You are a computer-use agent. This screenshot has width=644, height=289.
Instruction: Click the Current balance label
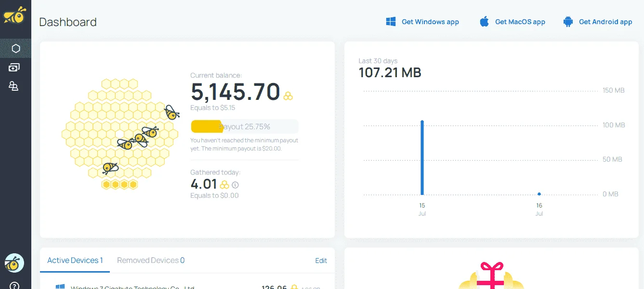click(216, 75)
